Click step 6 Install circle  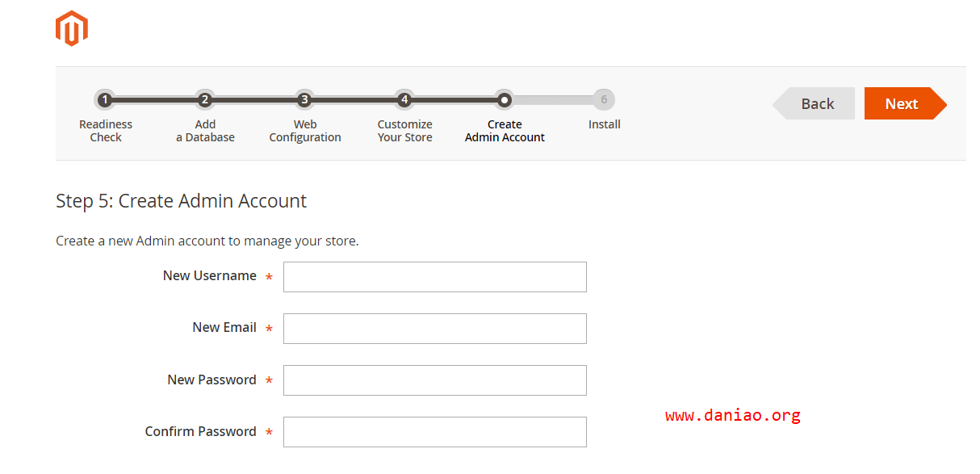[604, 100]
